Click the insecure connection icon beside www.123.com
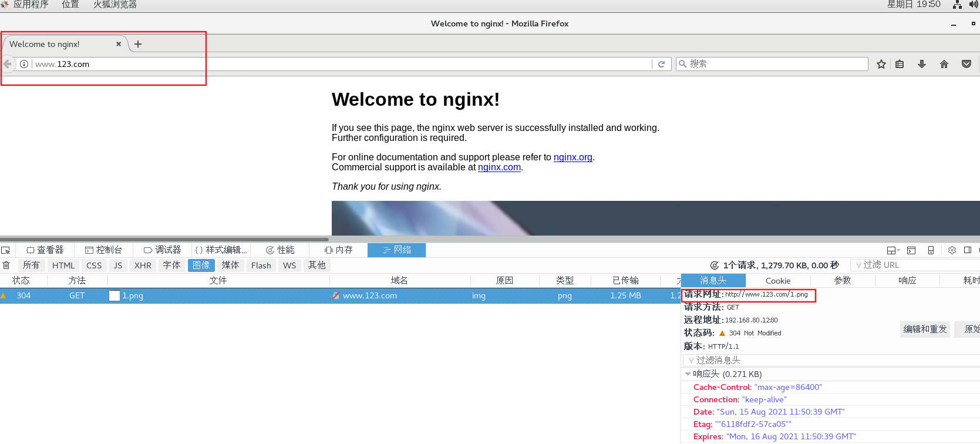980x444 pixels. (x=336, y=296)
